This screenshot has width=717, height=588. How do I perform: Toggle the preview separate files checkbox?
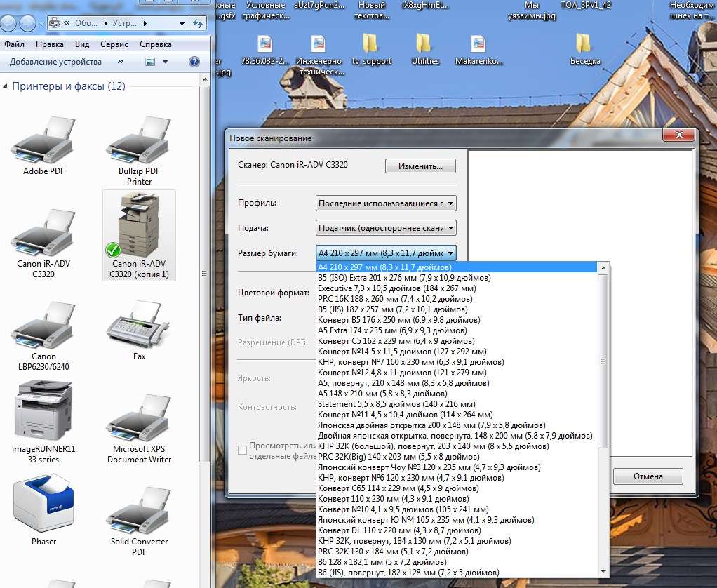point(242,450)
